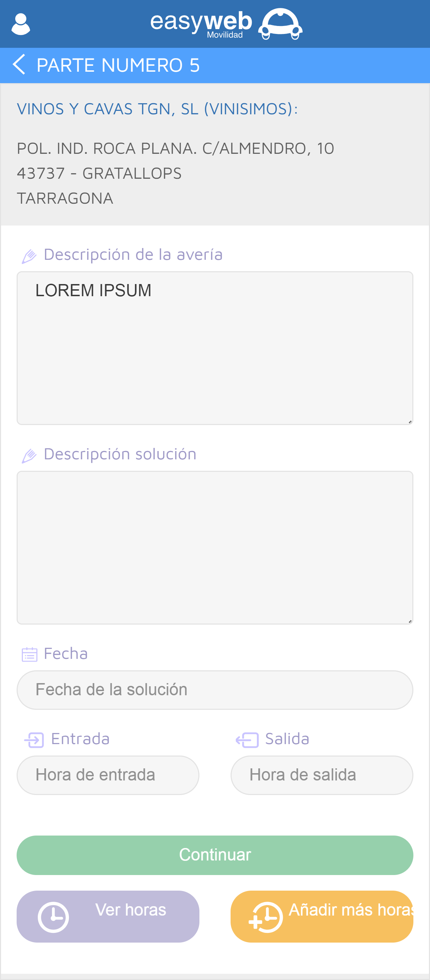This screenshot has width=430, height=980.
Task: Click the Entrada arrow icon
Action: (34, 740)
